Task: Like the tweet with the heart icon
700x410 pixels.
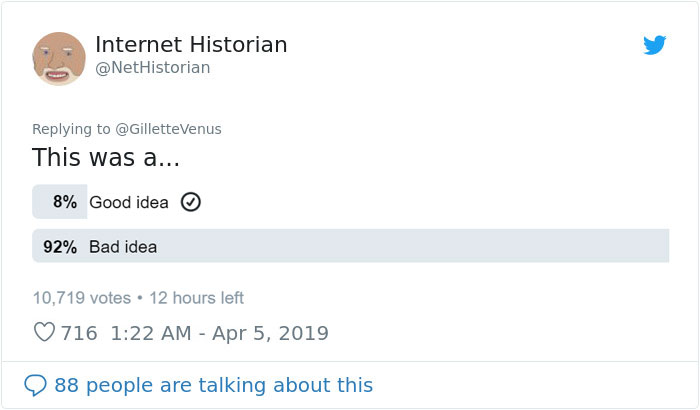Action: [x=43, y=333]
